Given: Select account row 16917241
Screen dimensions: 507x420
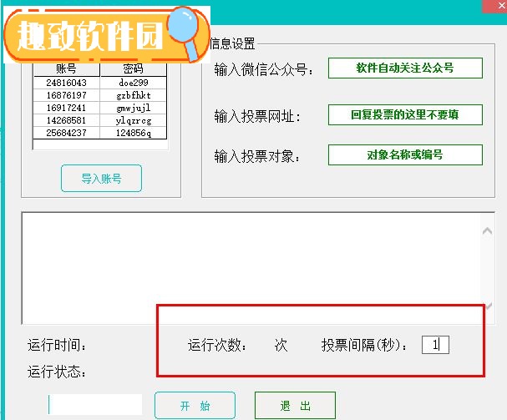Looking at the screenshot, I should click(x=66, y=108).
